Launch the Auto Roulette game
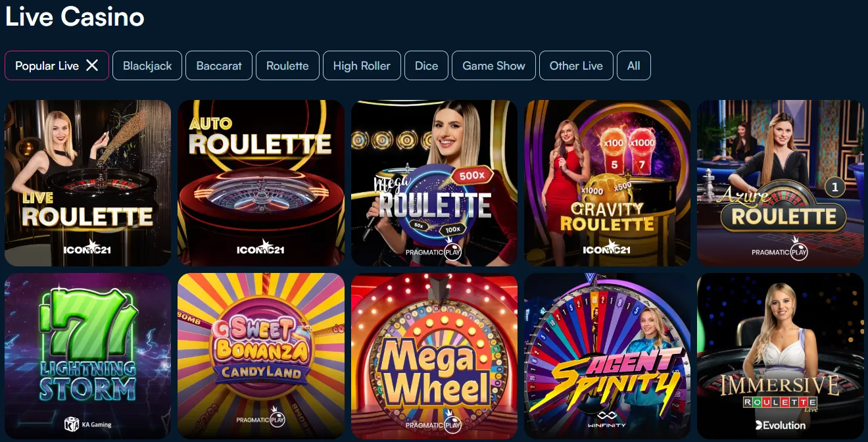The image size is (868, 442). coord(261,183)
